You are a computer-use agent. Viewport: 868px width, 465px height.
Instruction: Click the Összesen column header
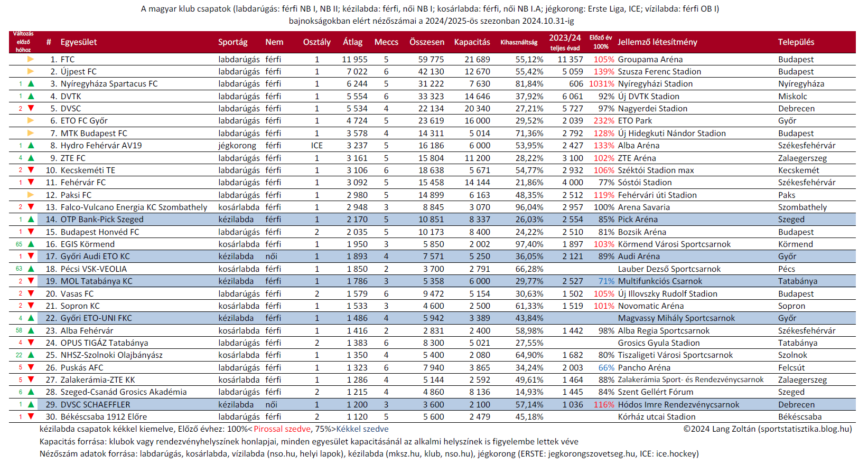point(427,42)
